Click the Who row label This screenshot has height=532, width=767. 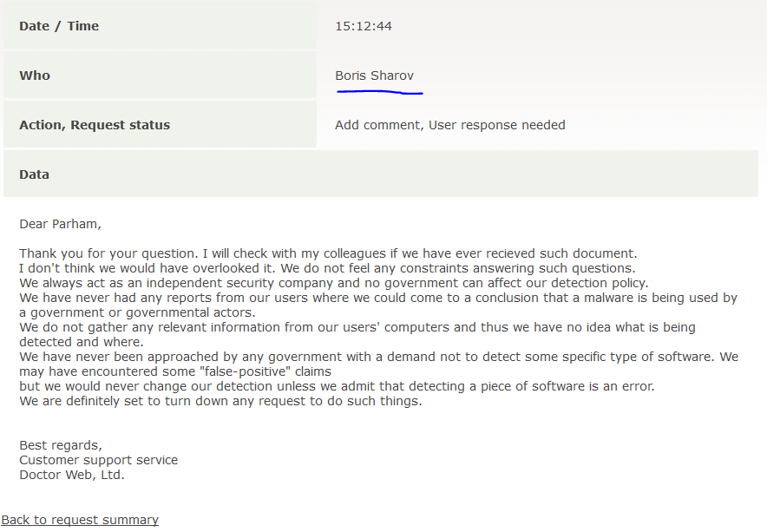[35, 76]
